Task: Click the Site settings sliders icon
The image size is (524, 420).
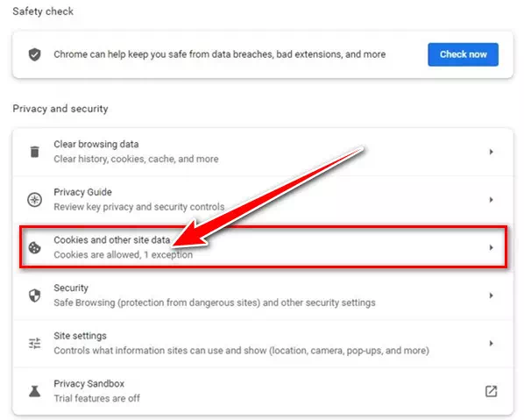Action: point(34,344)
